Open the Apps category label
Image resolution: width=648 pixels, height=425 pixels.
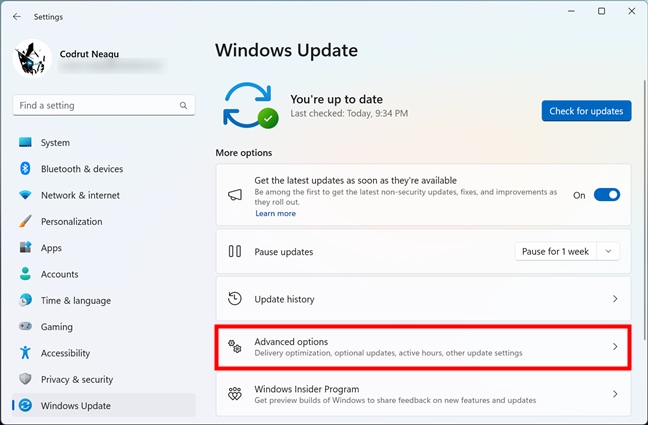pyautogui.click(x=51, y=248)
